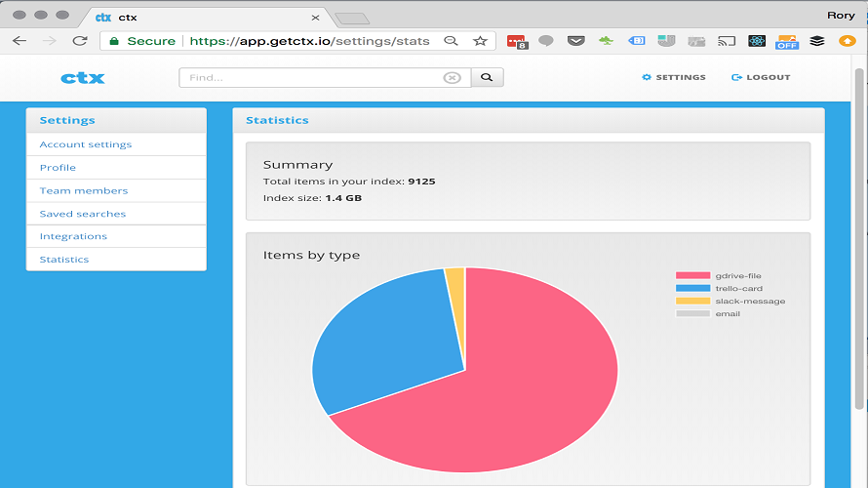Viewport: 868px width, 488px height.
Task: Click the orange upload arrow extension icon
Action: point(847,41)
